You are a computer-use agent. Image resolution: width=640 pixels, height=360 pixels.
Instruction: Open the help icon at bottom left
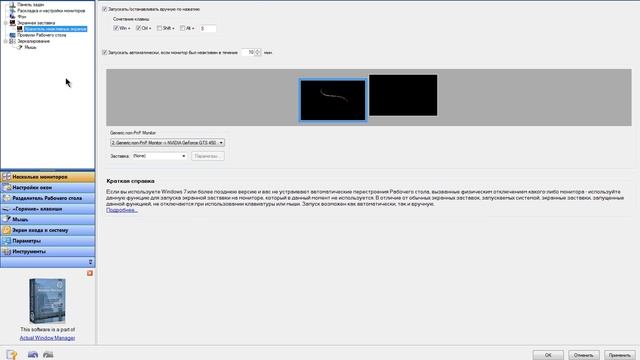(x=11, y=355)
